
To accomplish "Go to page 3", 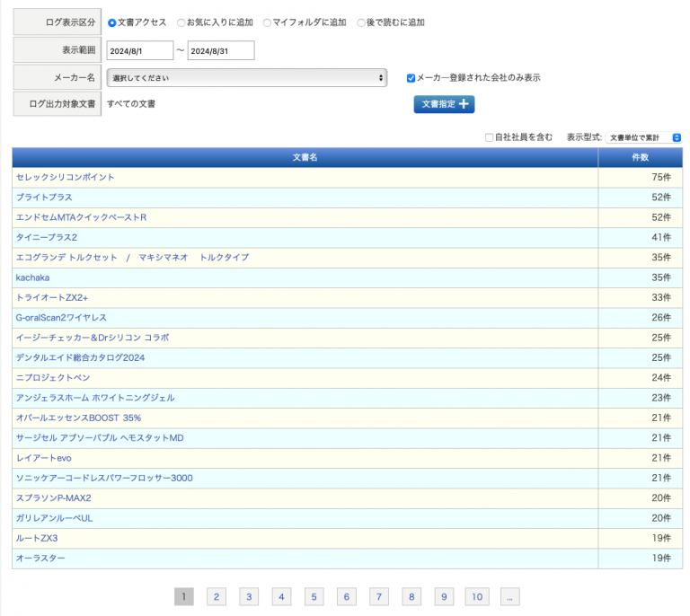I will pyautogui.click(x=249, y=596).
